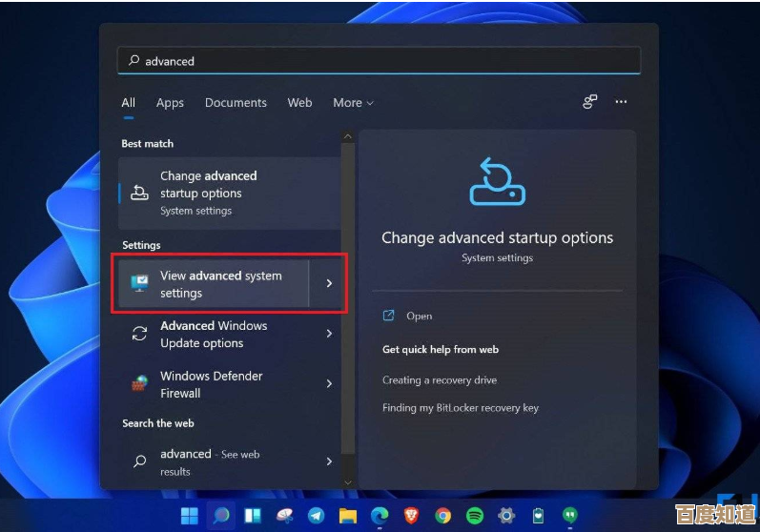Click "System settings" text under preview title

[x=498, y=258]
